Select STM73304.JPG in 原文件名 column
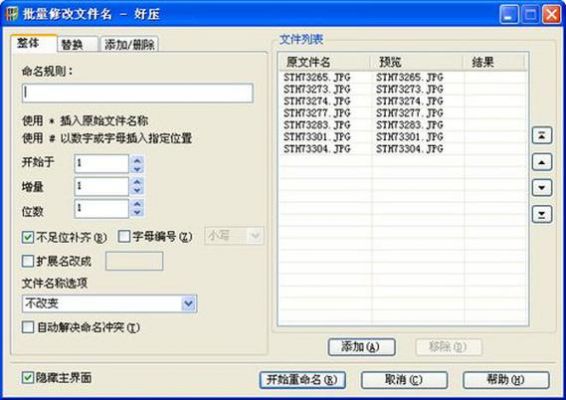 click(x=317, y=149)
